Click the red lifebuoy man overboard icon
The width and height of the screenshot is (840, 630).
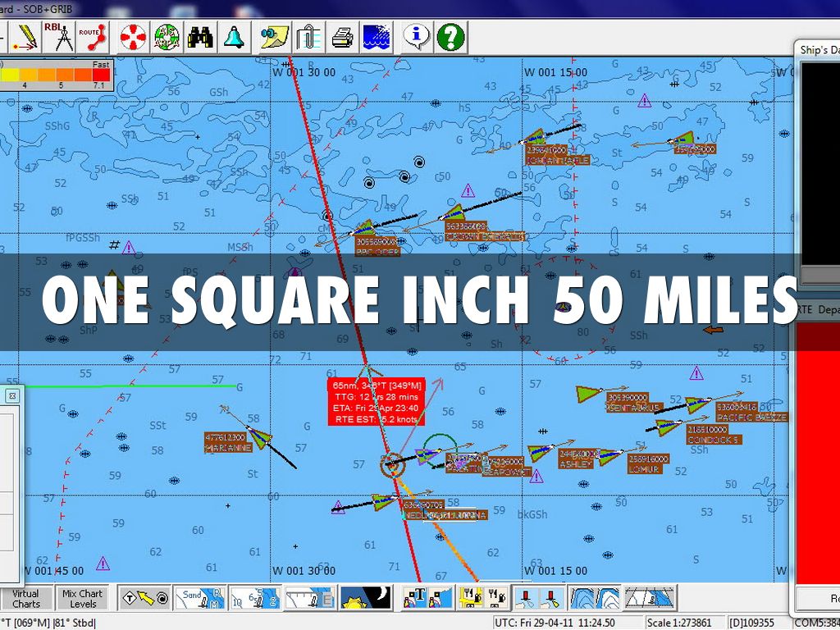(133, 37)
